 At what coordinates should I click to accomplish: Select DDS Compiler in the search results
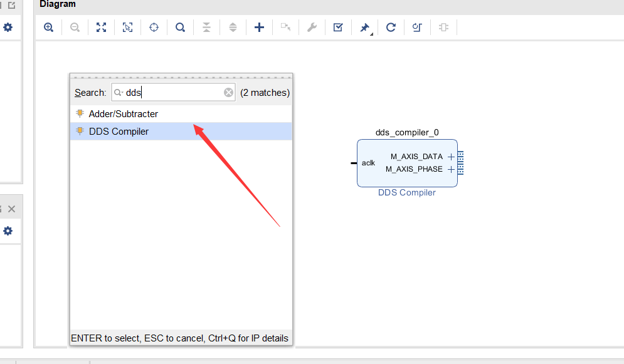pyautogui.click(x=119, y=132)
